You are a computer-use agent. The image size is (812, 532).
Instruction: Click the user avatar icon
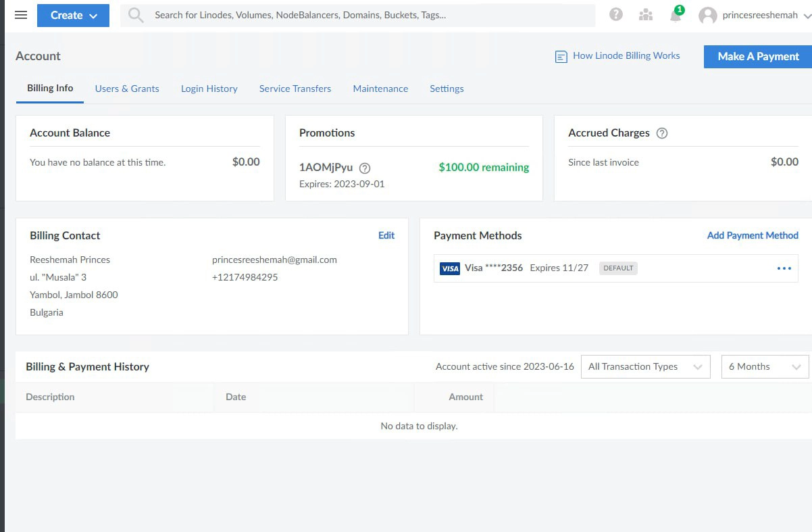[x=707, y=16]
